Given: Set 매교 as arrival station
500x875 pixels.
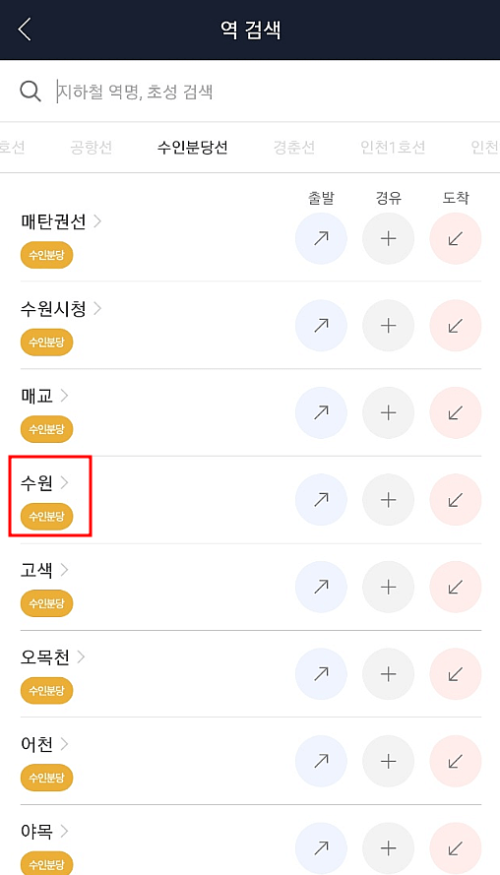Looking at the screenshot, I should click(x=455, y=413).
